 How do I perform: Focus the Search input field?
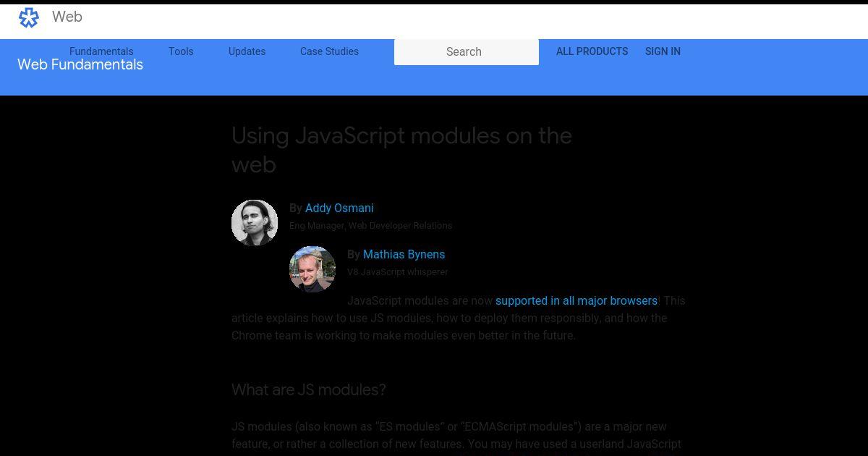[x=467, y=52]
